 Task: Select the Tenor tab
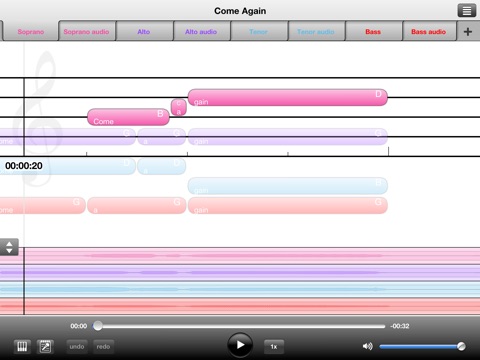(x=258, y=31)
